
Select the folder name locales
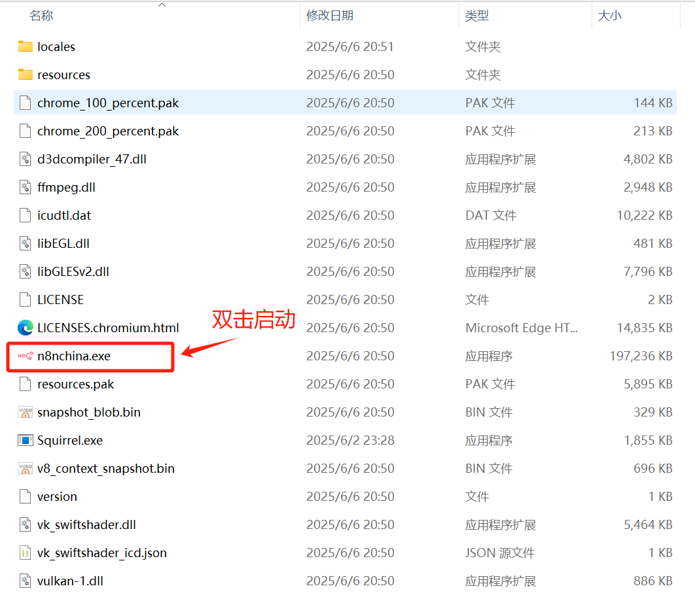[x=56, y=46]
